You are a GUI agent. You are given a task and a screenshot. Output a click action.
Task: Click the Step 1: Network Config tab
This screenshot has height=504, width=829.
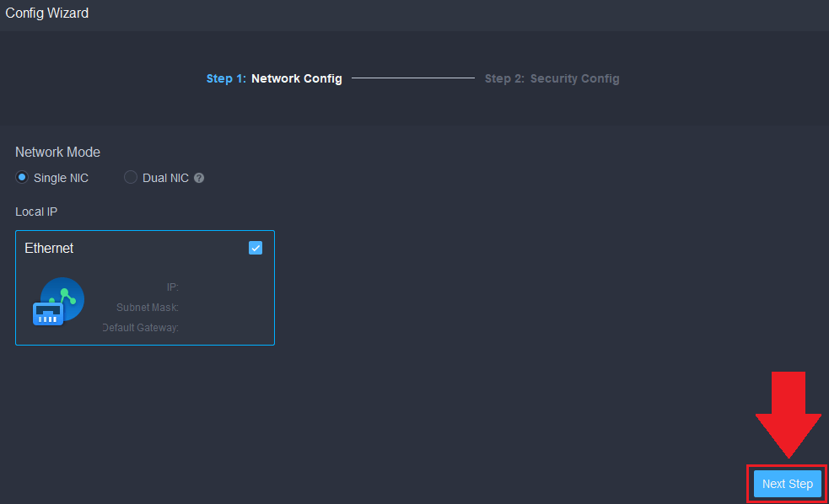pyautogui.click(x=274, y=78)
